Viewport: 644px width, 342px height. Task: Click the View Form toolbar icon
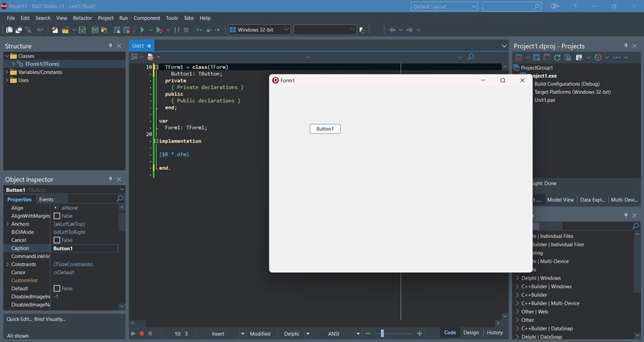(x=19, y=29)
